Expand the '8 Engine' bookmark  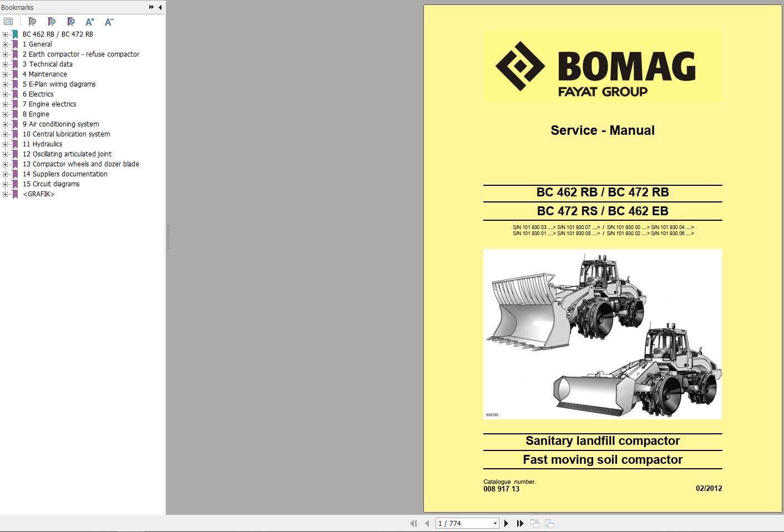(5, 114)
